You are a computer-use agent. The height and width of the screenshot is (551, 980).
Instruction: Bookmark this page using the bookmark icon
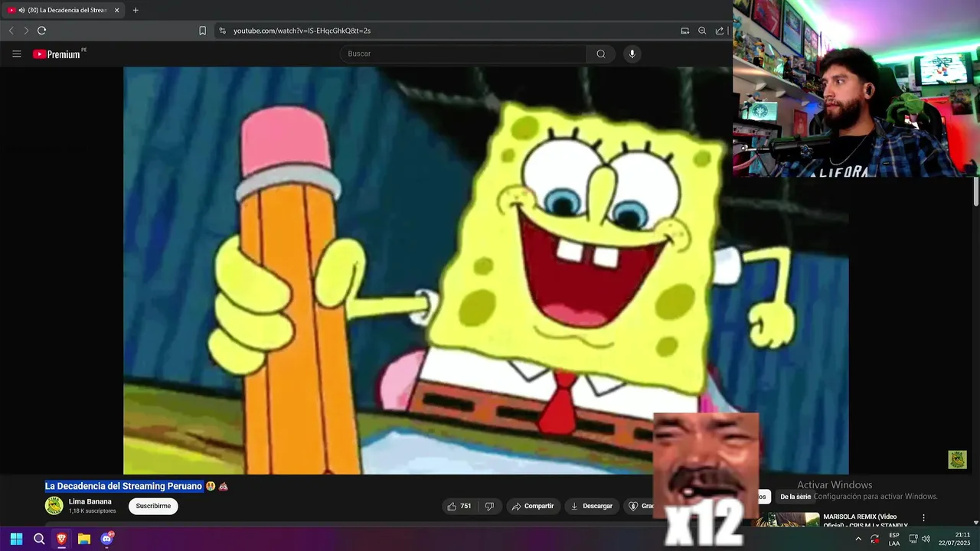[202, 31]
